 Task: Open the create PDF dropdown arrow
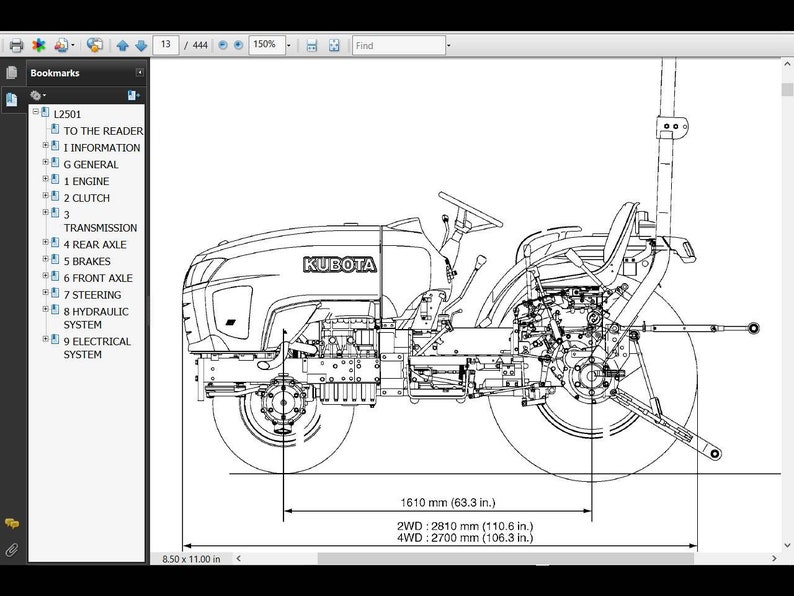[x=73, y=46]
